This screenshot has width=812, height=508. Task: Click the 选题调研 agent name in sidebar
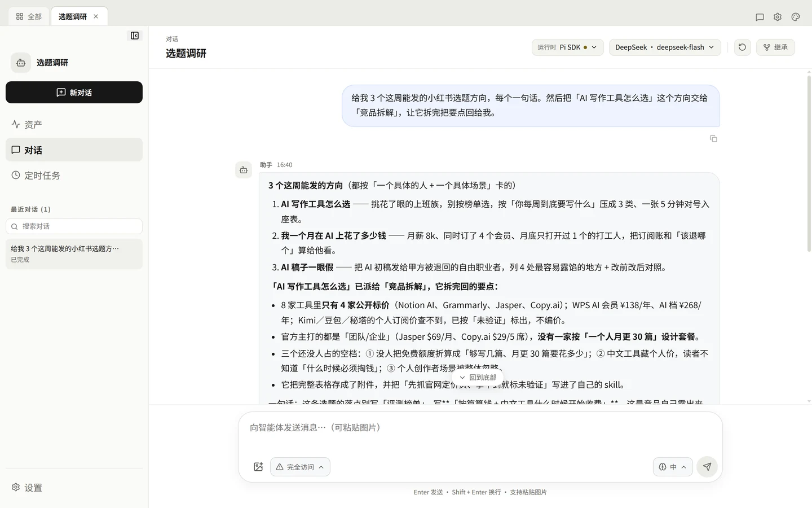[x=52, y=63]
